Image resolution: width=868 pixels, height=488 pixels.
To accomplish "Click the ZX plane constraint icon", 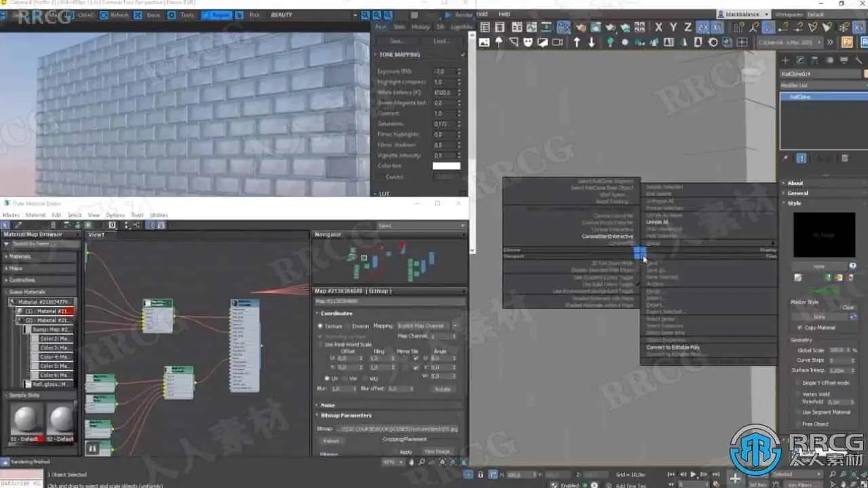I will click(703, 27).
